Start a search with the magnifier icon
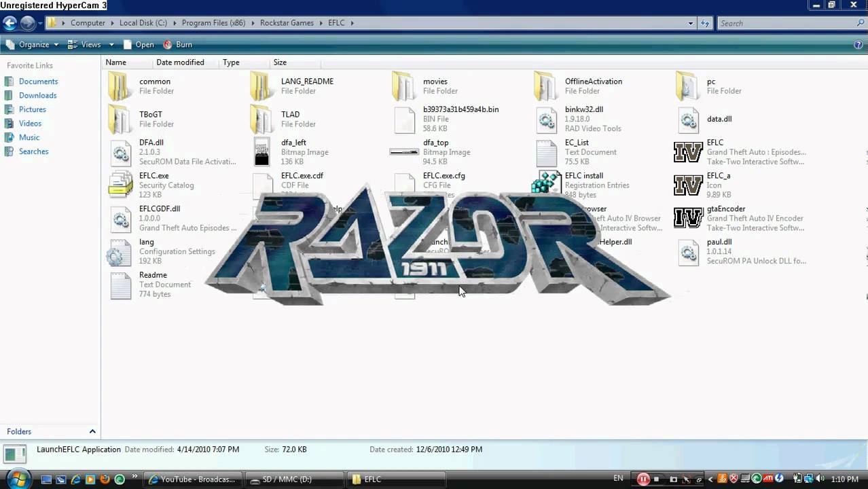The image size is (868, 489). tap(861, 23)
